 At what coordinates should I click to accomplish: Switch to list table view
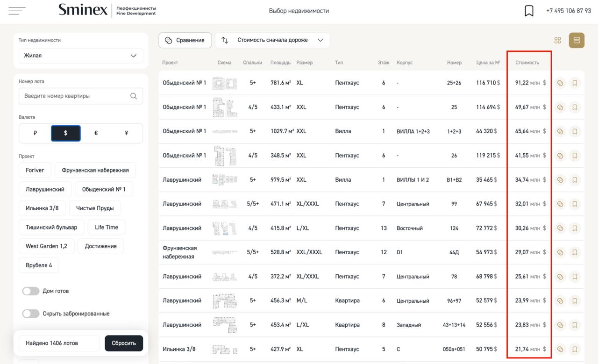[577, 41]
